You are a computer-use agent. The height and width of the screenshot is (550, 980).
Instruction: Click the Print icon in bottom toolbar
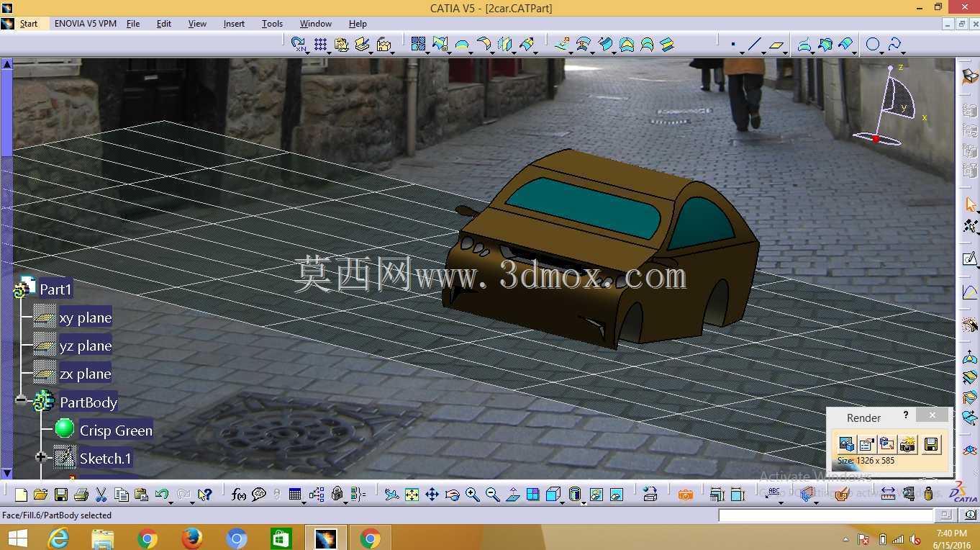(81, 495)
